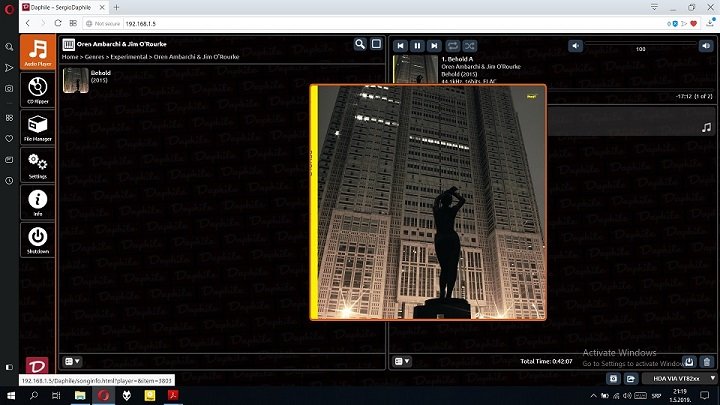Go to Genres in the breadcrumb
This screenshot has height=405, width=720.
point(94,57)
